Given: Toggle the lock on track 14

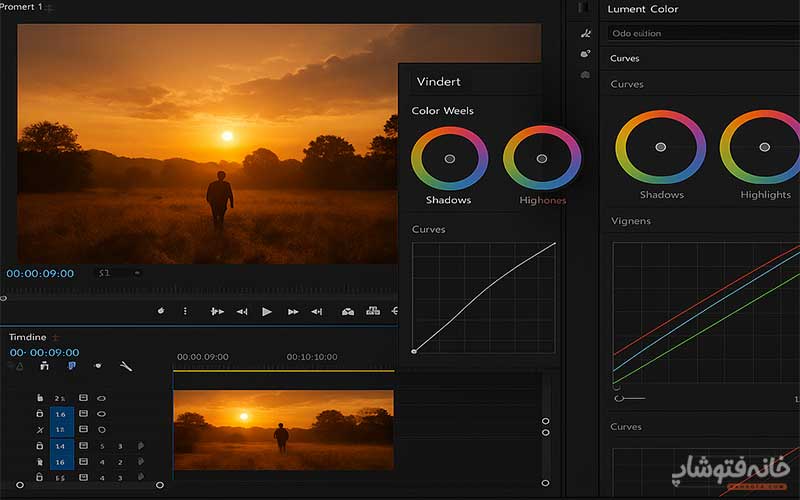Looking at the screenshot, I should 40,445.
